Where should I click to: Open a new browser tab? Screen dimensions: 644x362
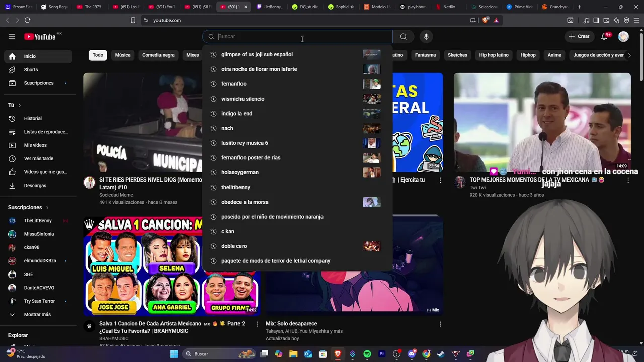point(579,7)
